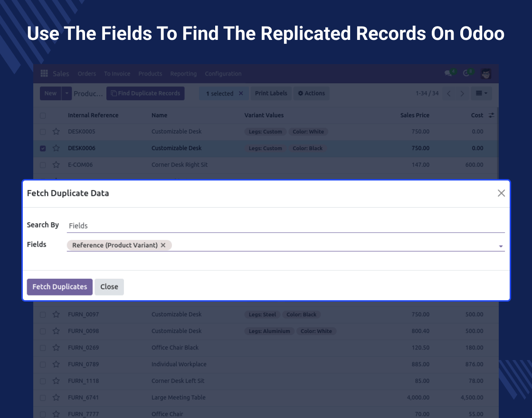This screenshot has width=532, height=418.
Task: Click the New record button
Action: 50,93
